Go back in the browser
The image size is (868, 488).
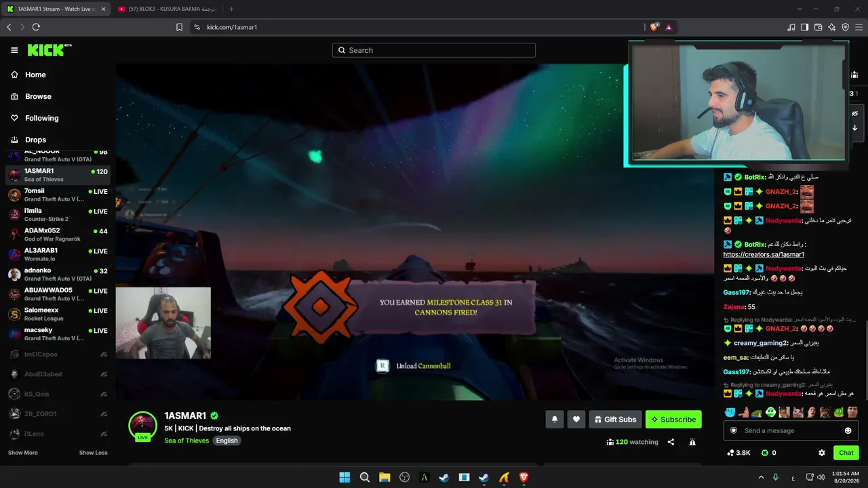point(9,27)
